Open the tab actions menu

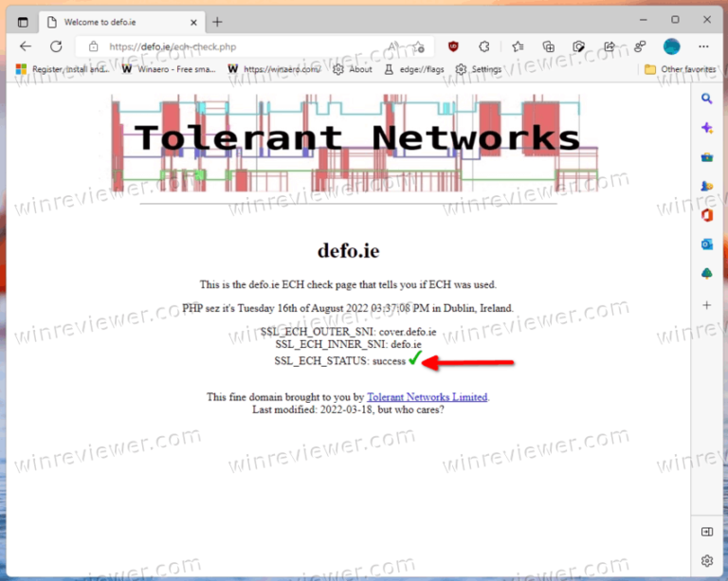(x=23, y=21)
